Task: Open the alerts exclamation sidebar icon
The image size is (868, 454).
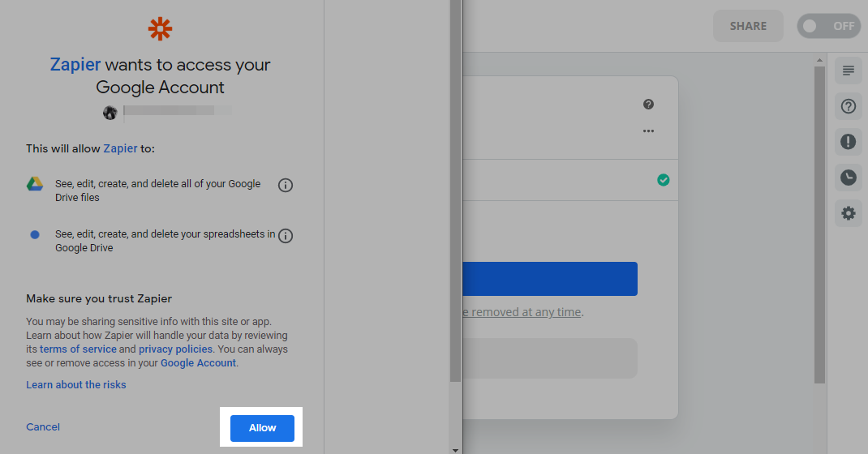Action: (848, 142)
